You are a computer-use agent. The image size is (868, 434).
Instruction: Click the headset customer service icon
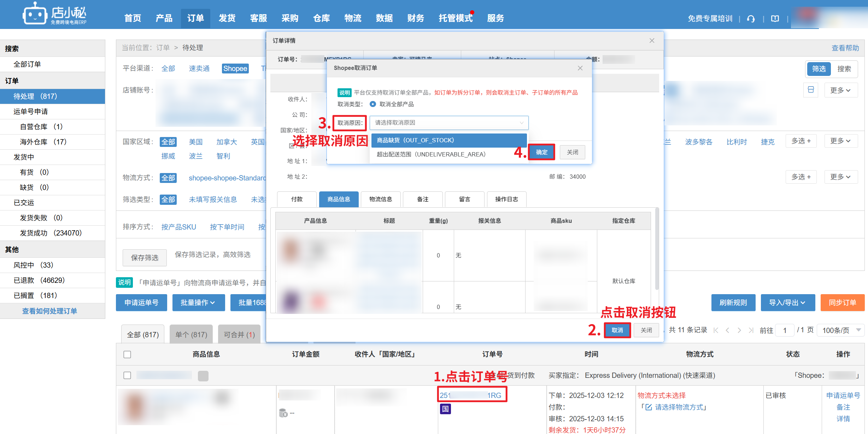tap(751, 19)
